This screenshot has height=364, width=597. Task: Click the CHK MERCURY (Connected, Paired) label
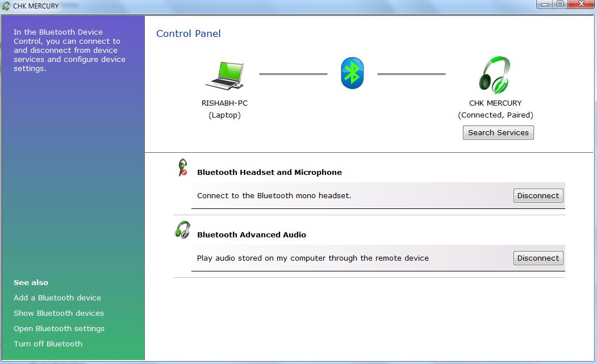click(x=495, y=109)
